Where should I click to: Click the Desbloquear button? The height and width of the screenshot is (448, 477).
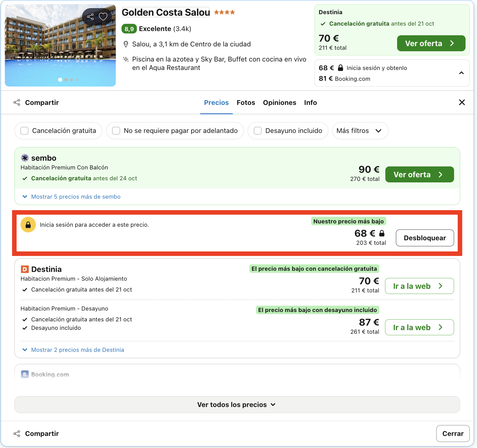(x=425, y=238)
